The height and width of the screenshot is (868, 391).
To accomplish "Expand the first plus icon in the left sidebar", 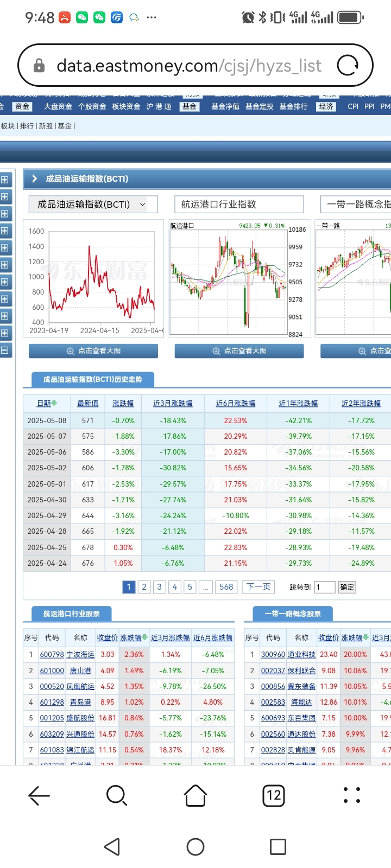I will pos(4,180).
